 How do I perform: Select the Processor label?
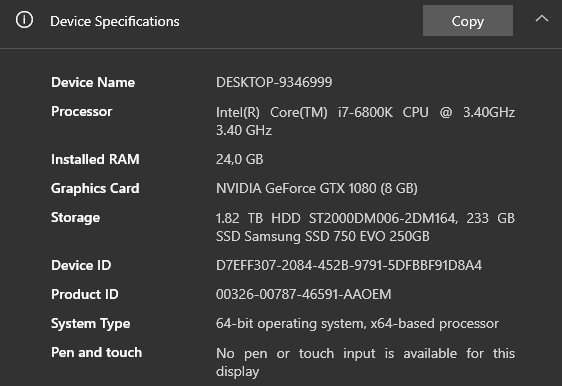(x=82, y=111)
